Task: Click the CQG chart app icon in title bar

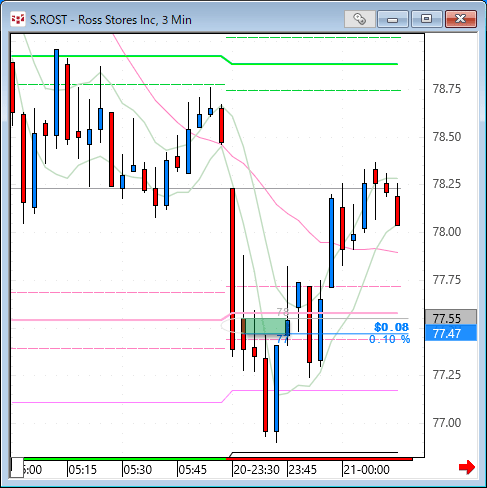Action: pos(18,19)
